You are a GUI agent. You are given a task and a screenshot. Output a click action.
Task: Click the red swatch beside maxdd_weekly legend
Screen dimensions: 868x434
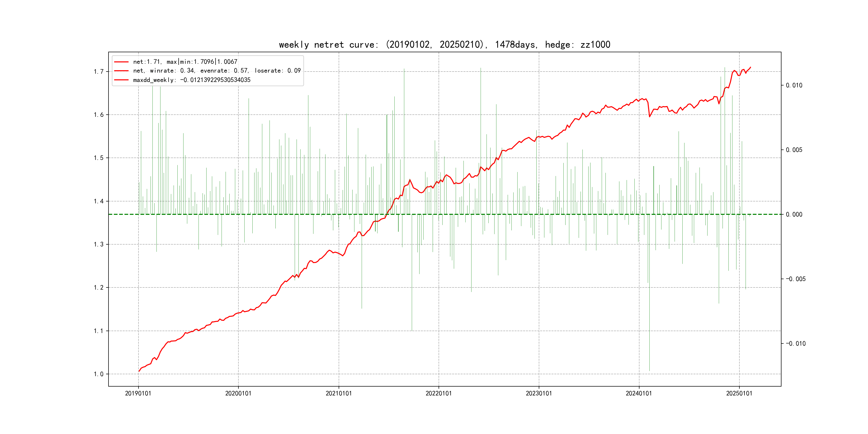(121, 80)
